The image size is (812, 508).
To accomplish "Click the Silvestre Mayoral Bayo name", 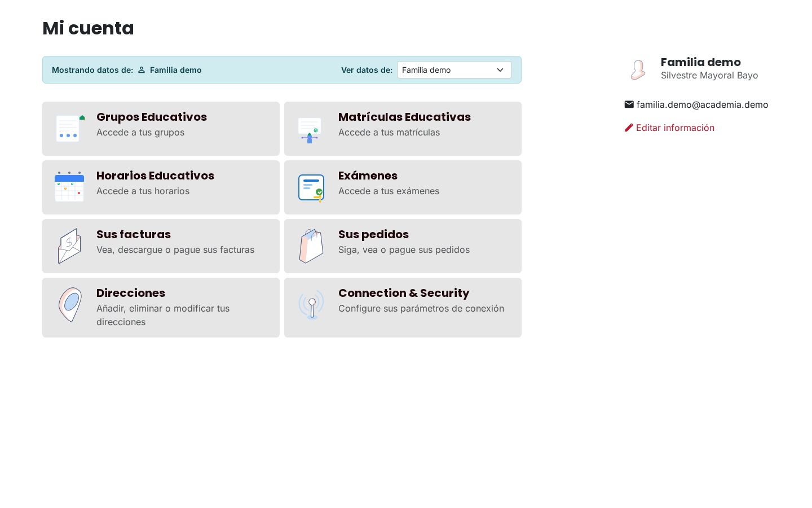I will [x=709, y=75].
